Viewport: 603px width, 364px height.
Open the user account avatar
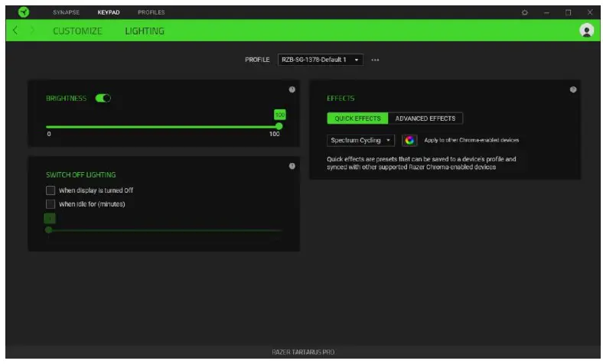(586, 31)
